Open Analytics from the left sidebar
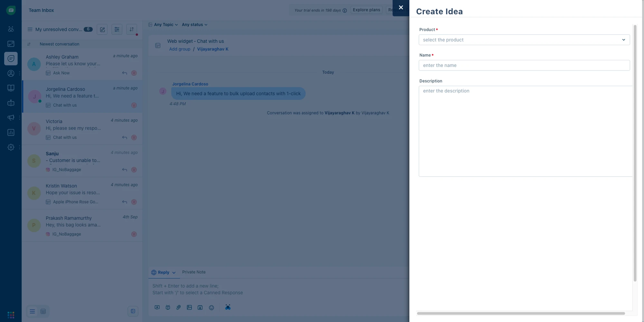644x322 pixels. point(11,132)
